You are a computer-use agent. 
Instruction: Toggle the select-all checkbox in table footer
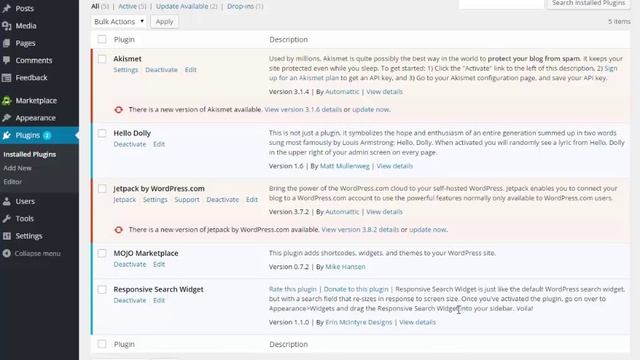coord(102,344)
